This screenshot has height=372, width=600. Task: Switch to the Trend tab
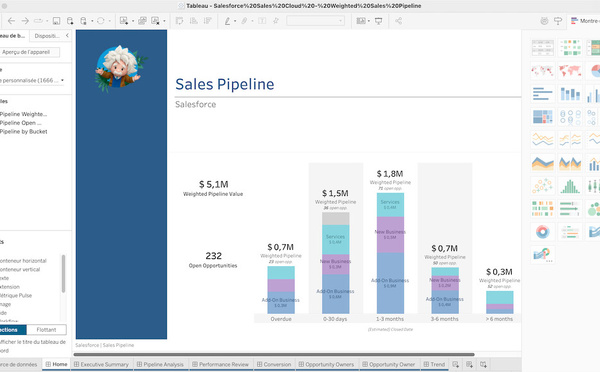(434, 364)
